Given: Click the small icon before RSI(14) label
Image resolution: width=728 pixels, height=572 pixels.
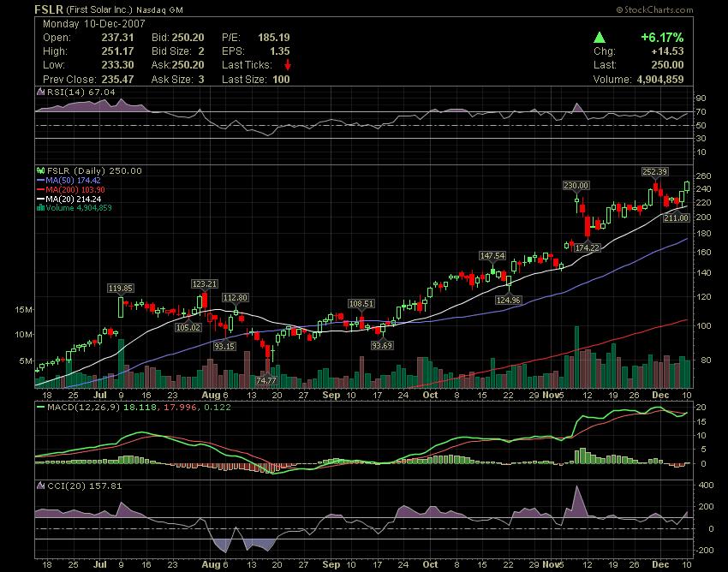Looking at the screenshot, I should click(x=41, y=92).
